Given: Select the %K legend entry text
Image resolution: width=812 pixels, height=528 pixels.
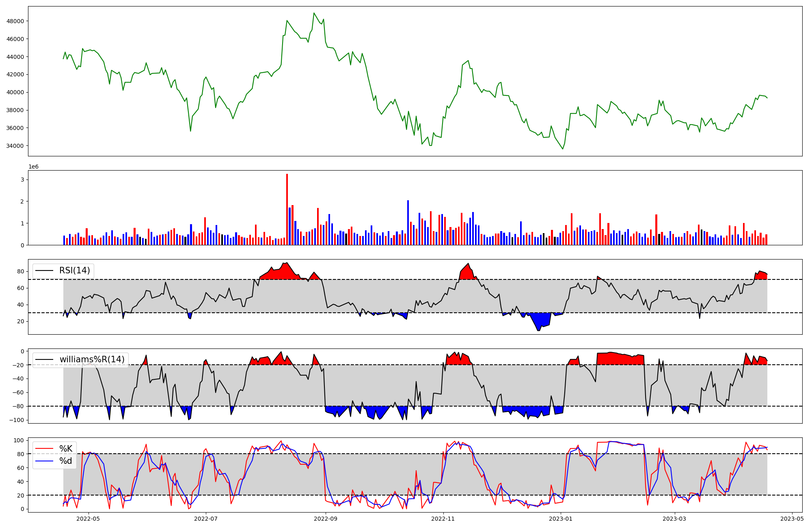Looking at the screenshot, I should pyautogui.click(x=66, y=449).
